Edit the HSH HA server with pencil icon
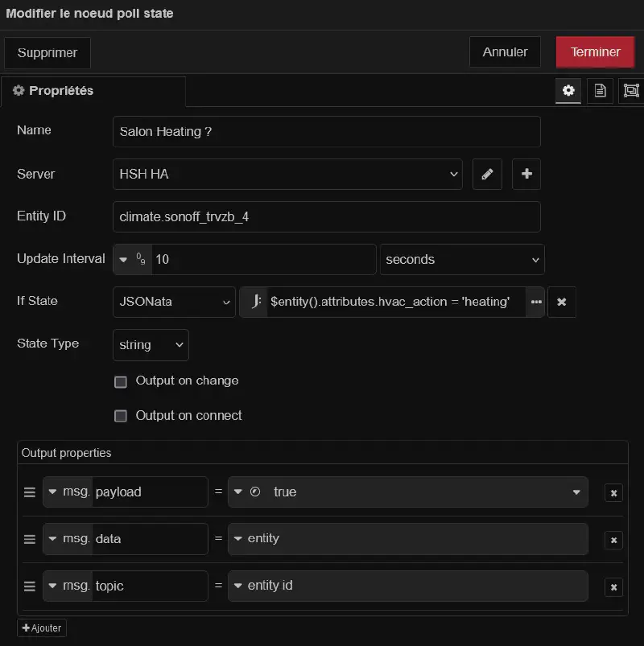The image size is (644, 646). pos(487,174)
